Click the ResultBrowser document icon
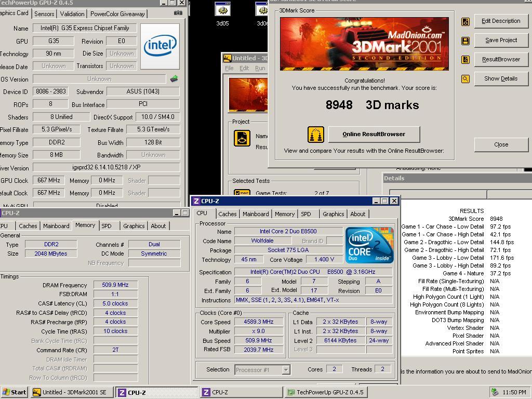Image resolution: width=532 pixels, height=399 pixels. 465,60
